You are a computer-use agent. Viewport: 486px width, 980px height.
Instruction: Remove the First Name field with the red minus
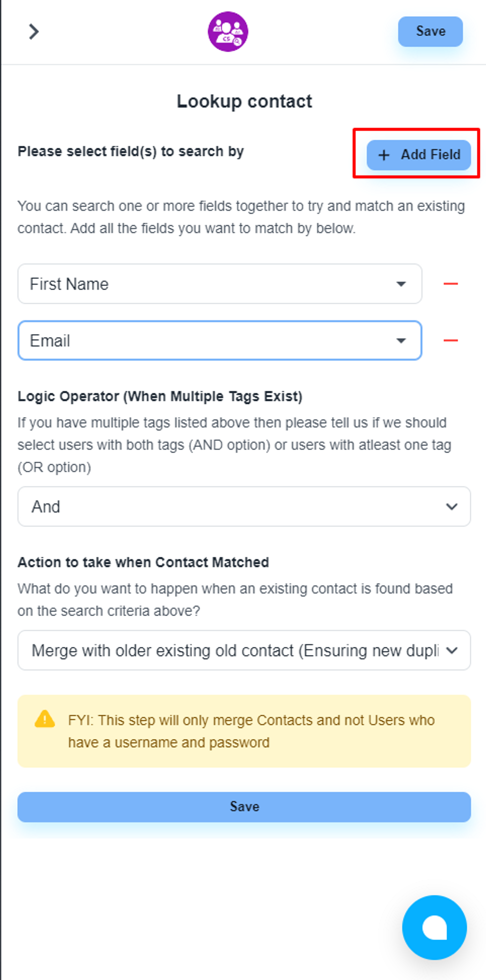[451, 284]
